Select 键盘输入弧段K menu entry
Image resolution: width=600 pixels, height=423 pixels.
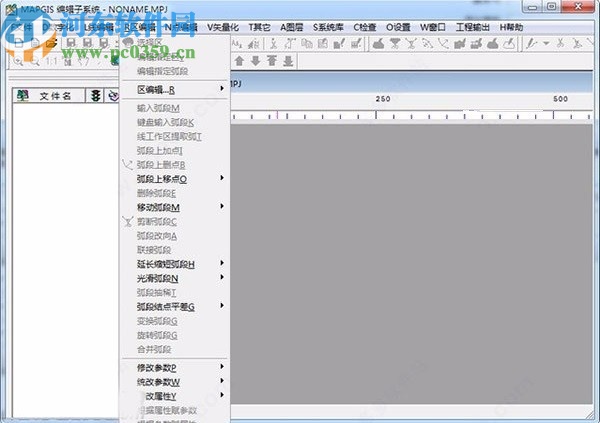coord(165,122)
